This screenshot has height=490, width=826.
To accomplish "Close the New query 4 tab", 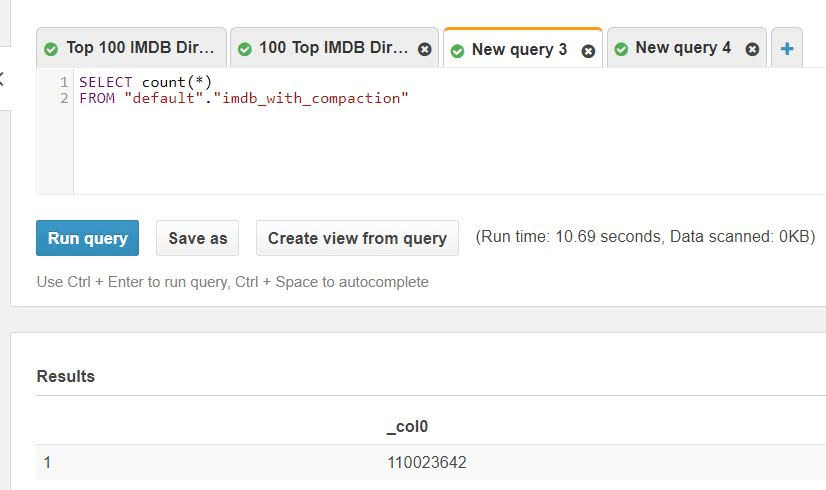I will (x=752, y=50).
